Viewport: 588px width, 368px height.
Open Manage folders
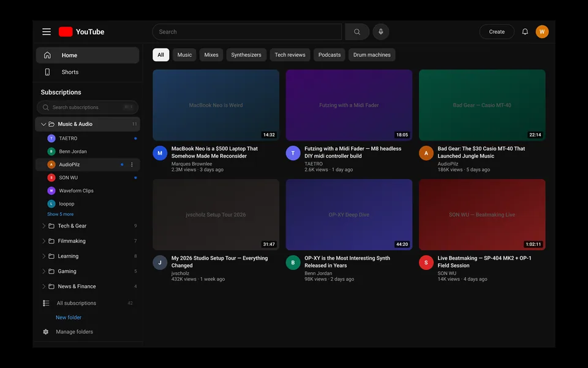point(74,332)
